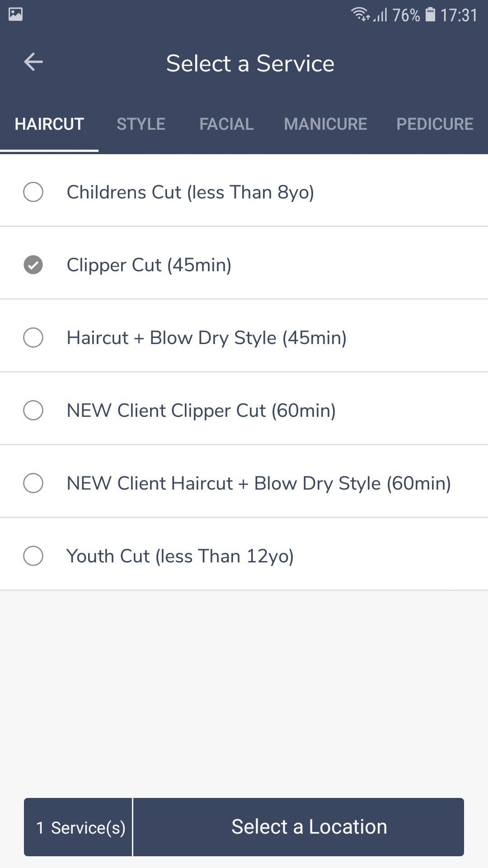This screenshot has width=488, height=868.
Task: Pick Youth Cut radio button
Action: point(33,556)
